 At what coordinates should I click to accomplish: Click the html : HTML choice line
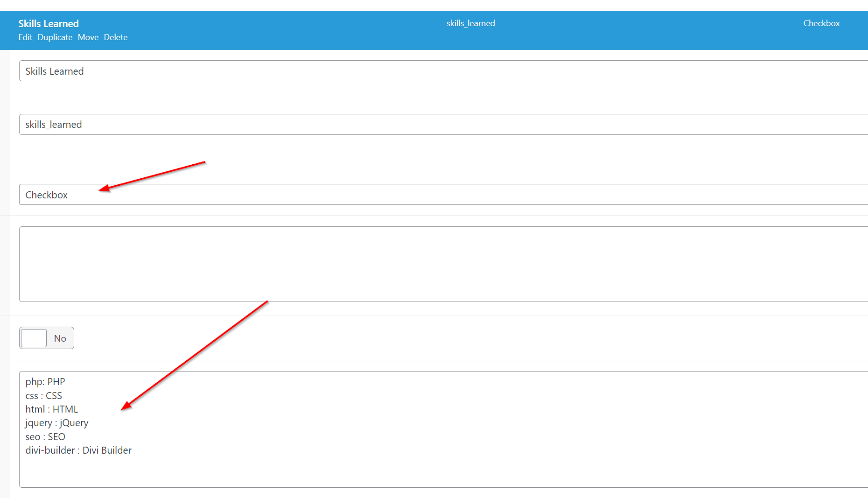pos(52,409)
